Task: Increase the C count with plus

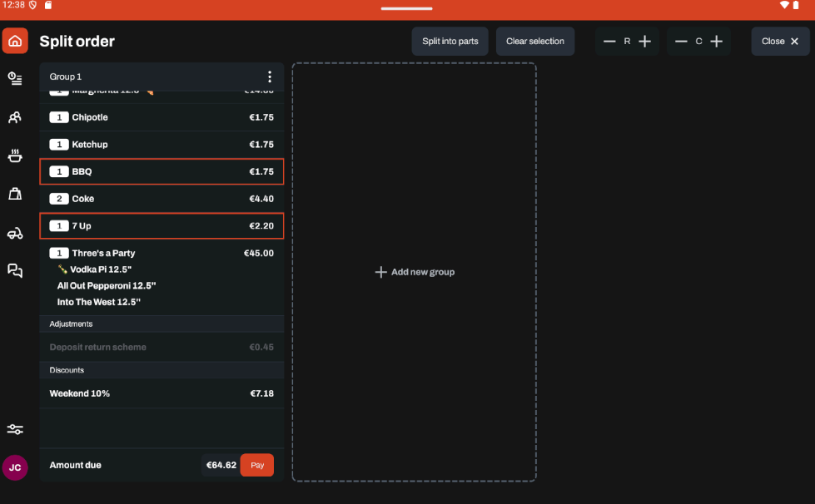Action: click(716, 42)
